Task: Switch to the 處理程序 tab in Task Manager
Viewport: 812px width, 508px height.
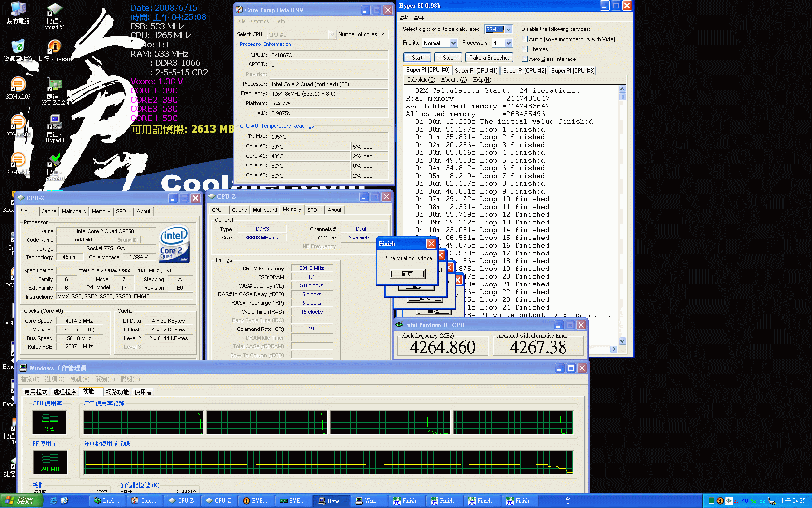Action: (65, 392)
